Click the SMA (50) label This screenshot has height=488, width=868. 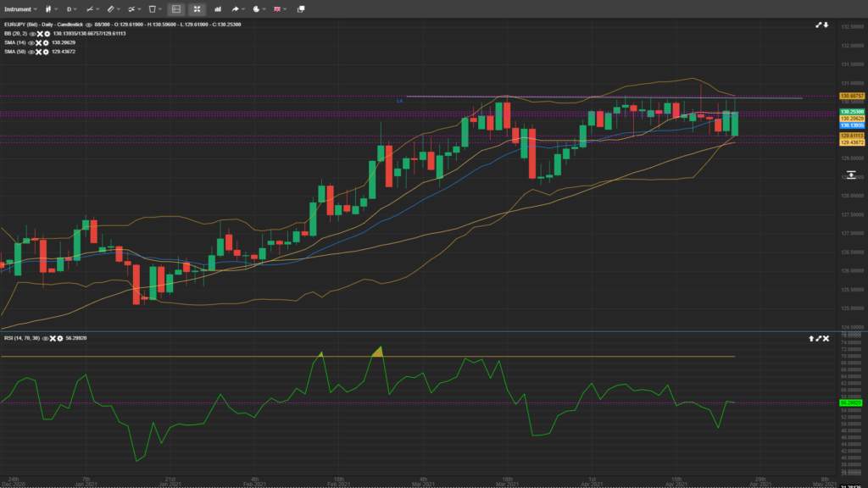15,52
